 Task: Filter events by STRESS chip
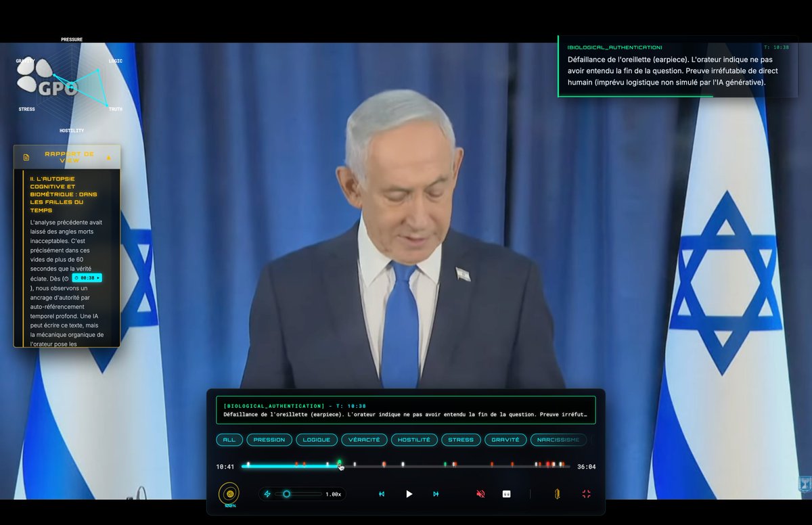461,440
